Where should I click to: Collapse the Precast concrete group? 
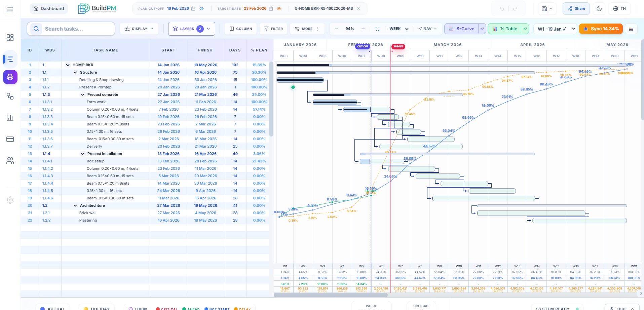click(82, 94)
